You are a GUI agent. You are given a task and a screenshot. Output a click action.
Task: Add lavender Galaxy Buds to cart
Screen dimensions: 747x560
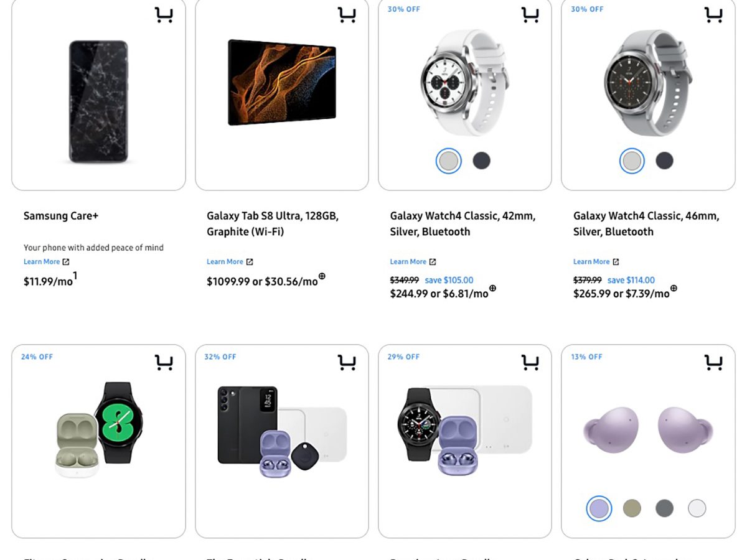[713, 362]
